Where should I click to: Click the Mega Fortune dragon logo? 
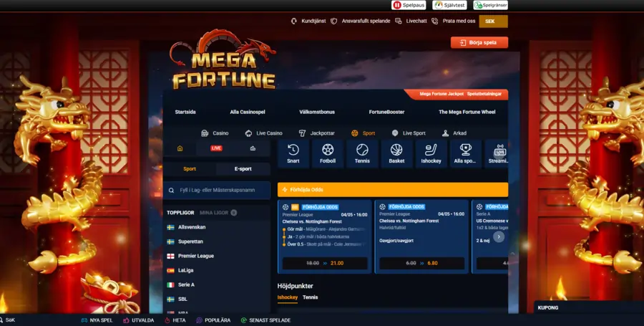coord(224,59)
